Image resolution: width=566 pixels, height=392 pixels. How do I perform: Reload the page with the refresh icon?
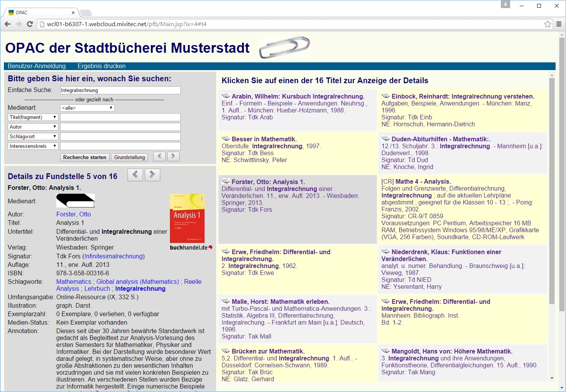[x=30, y=24]
